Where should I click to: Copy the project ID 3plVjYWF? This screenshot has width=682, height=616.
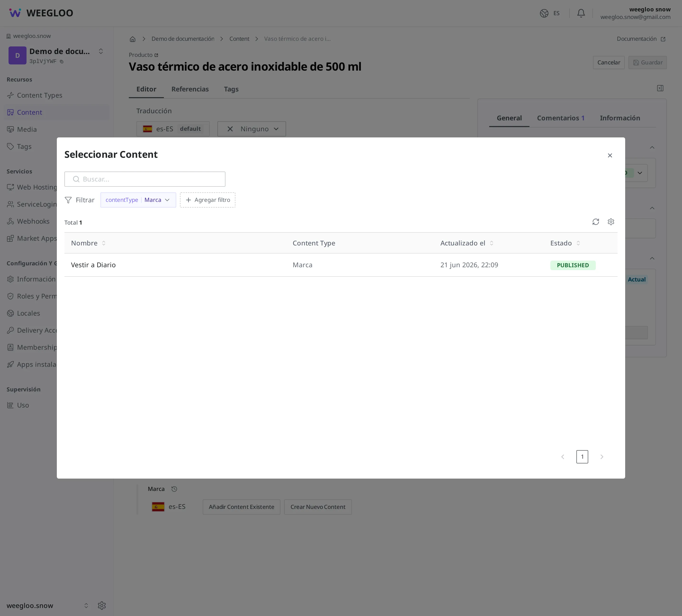[x=62, y=62]
